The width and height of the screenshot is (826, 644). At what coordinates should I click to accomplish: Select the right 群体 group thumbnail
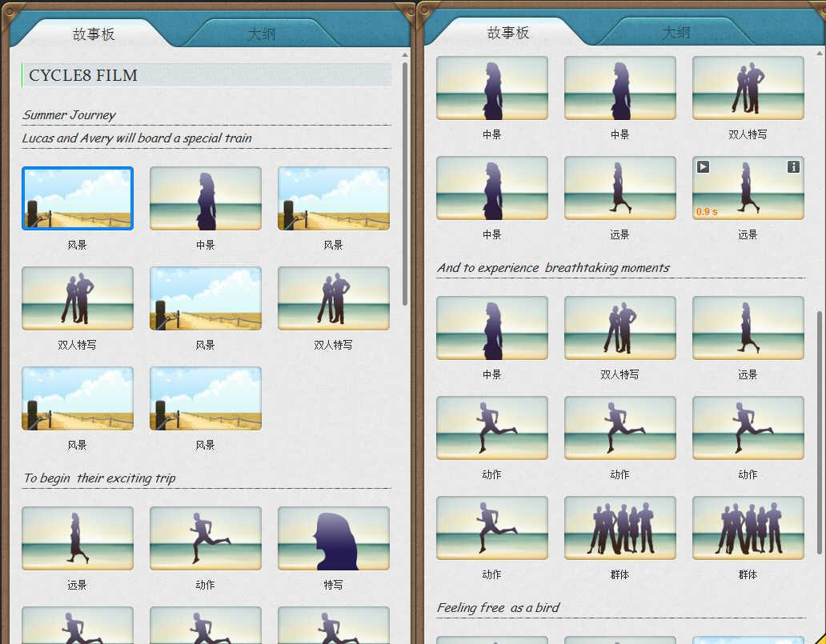(x=748, y=528)
